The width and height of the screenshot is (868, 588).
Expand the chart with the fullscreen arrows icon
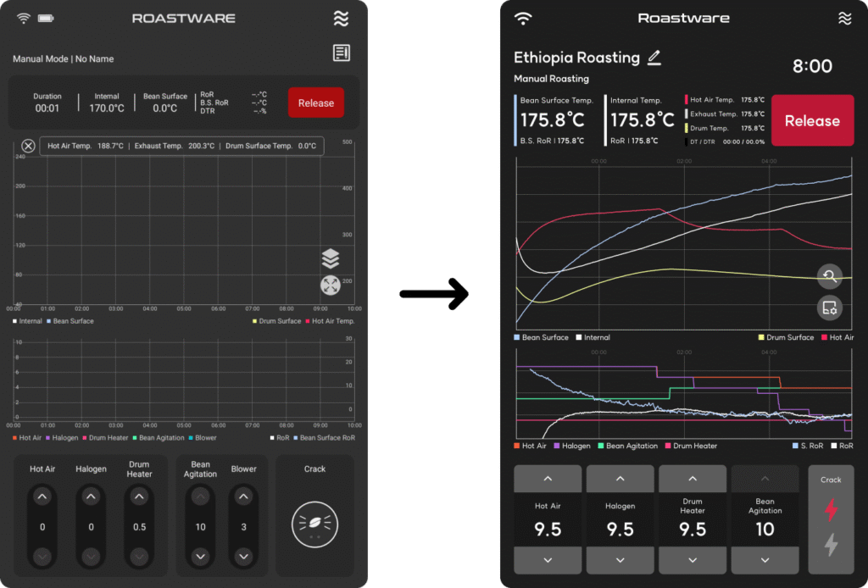coord(331,286)
